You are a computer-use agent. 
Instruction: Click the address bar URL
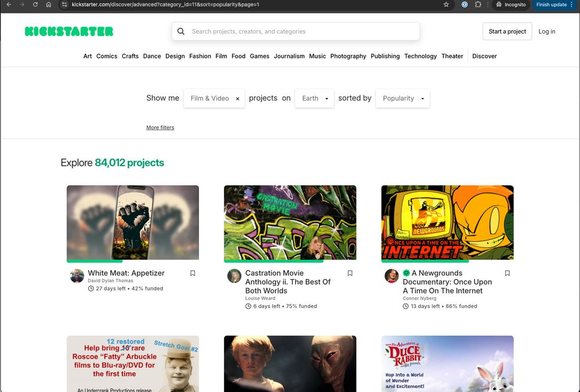pos(165,5)
